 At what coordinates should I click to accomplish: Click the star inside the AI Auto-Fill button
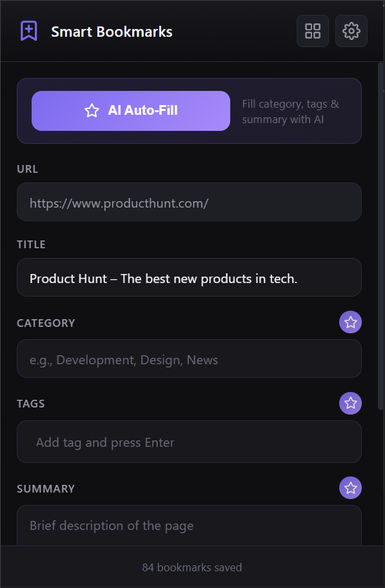[92, 110]
